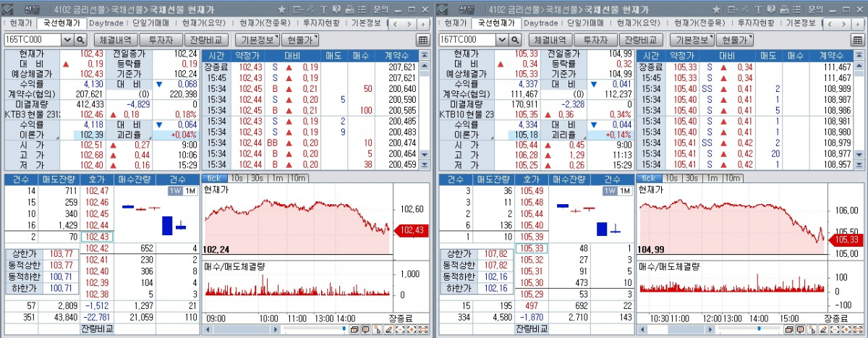This screenshot has width=868, height=338.
Task: Click the horizontal scrollbar under the left chart
Action: point(242,329)
